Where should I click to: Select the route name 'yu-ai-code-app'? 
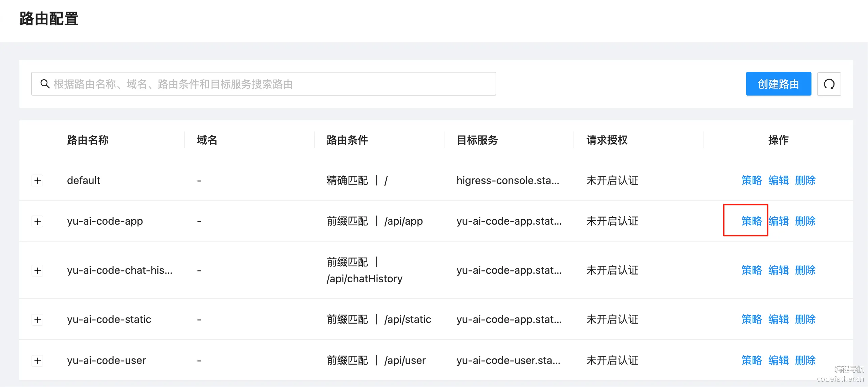tap(105, 221)
